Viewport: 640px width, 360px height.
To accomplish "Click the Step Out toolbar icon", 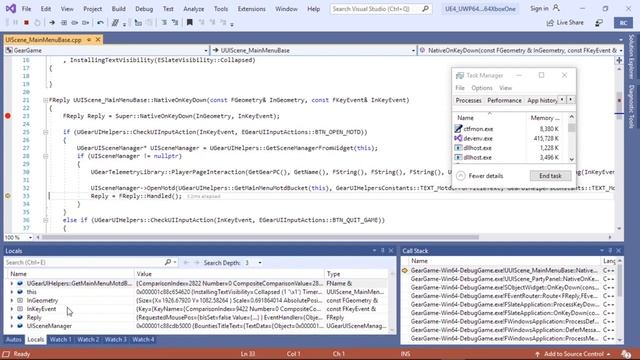I will (x=86, y=23).
